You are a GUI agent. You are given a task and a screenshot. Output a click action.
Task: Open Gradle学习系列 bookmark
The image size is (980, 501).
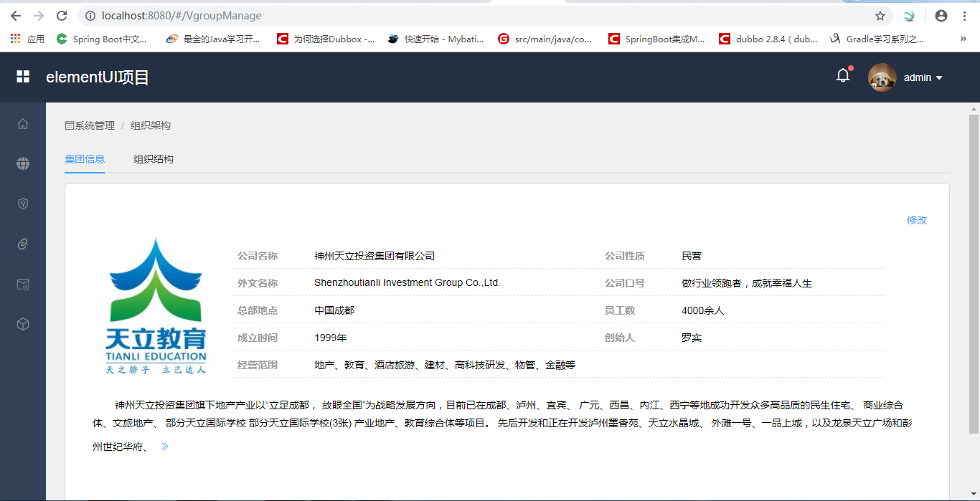tap(878, 39)
